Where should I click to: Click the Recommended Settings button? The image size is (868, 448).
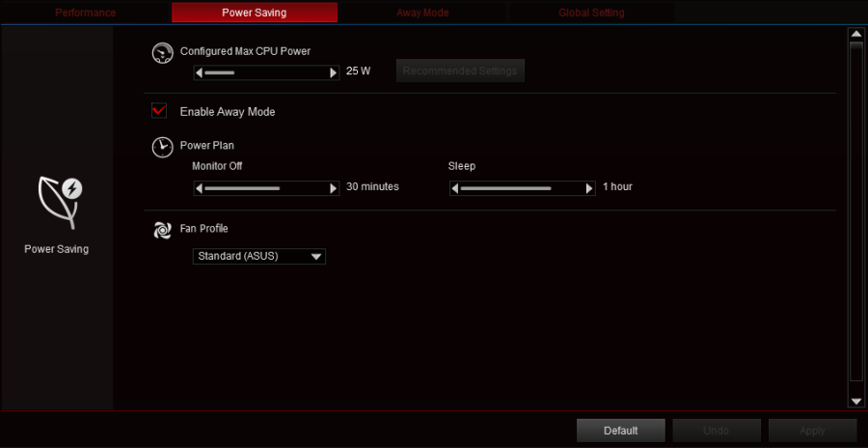point(460,70)
